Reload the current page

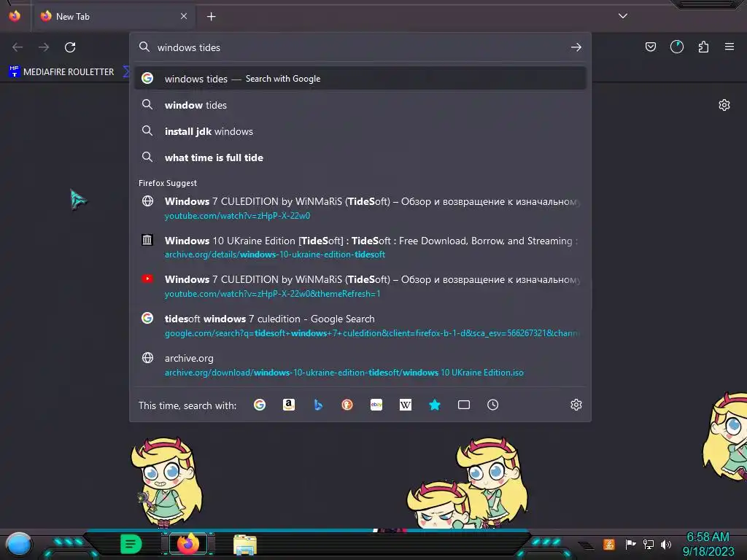[70, 47]
